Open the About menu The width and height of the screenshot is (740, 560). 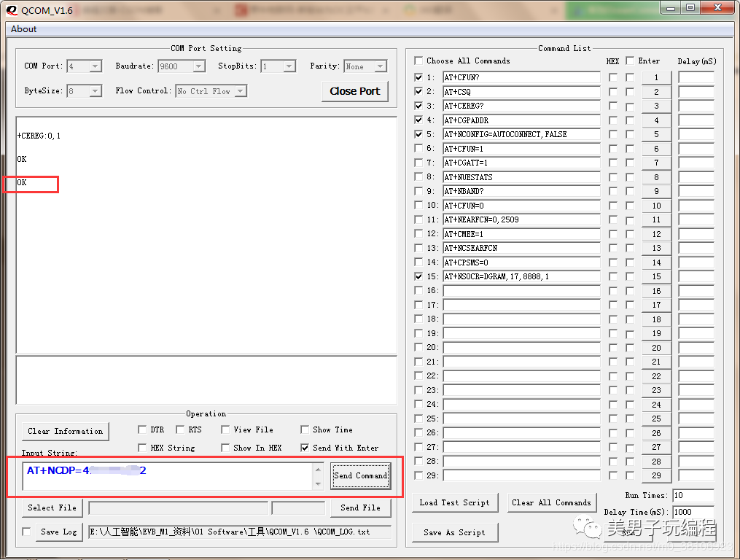pyautogui.click(x=23, y=28)
